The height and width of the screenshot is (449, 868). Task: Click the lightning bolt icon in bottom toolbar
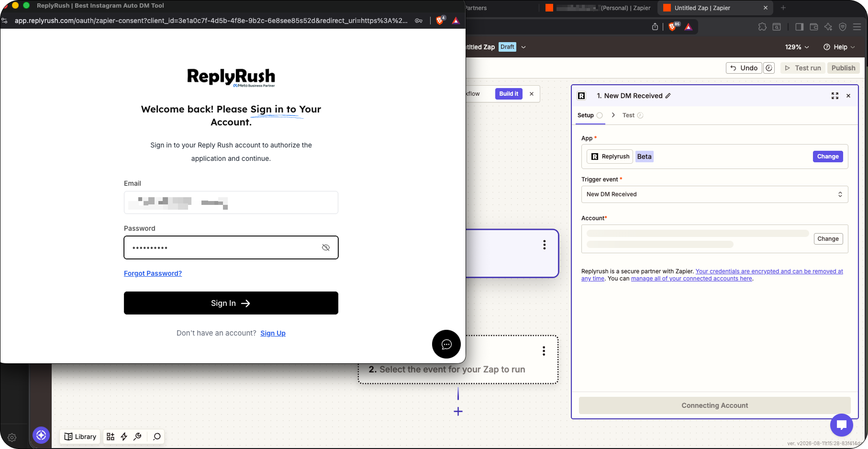coord(124,437)
